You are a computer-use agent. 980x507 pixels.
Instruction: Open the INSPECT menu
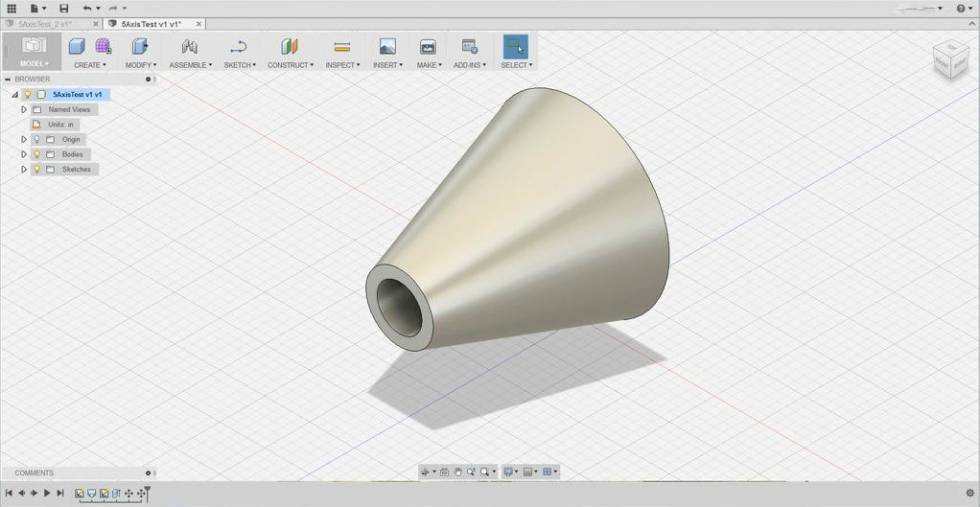click(x=342, y=65)
